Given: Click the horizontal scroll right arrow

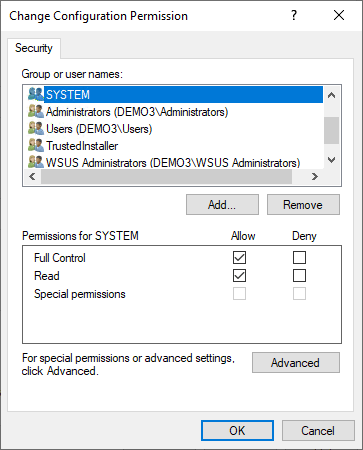Looking at the screenshot, I should [315, 176].
